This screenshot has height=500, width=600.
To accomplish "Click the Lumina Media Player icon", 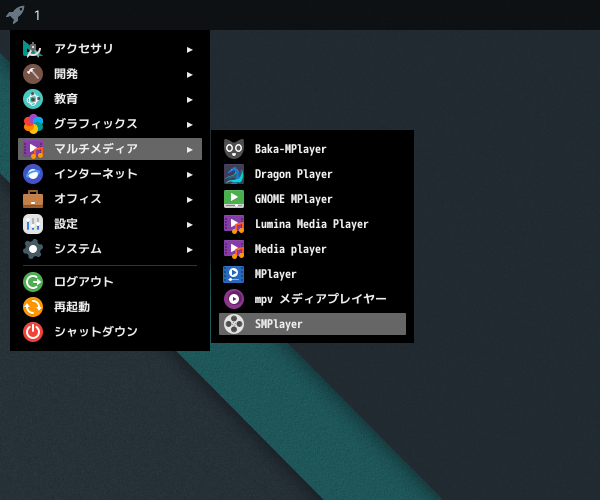I will point(234,224).
